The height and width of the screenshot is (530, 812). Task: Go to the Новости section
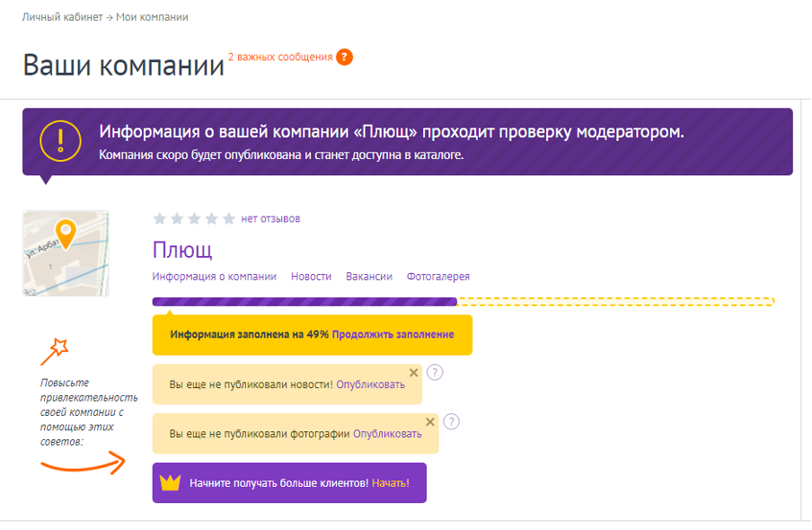coord(311,277)
